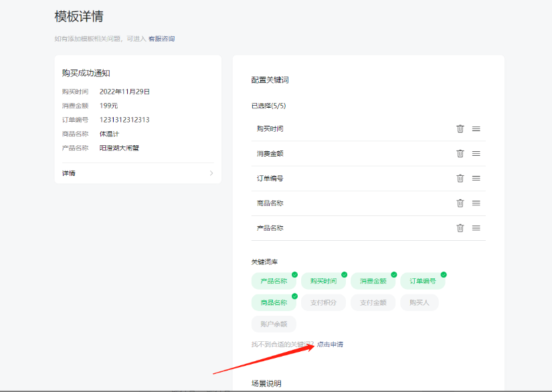Click the 账户余额 keyword tag
The width and height of the screenshot is (552, 392).
[274, 324]
